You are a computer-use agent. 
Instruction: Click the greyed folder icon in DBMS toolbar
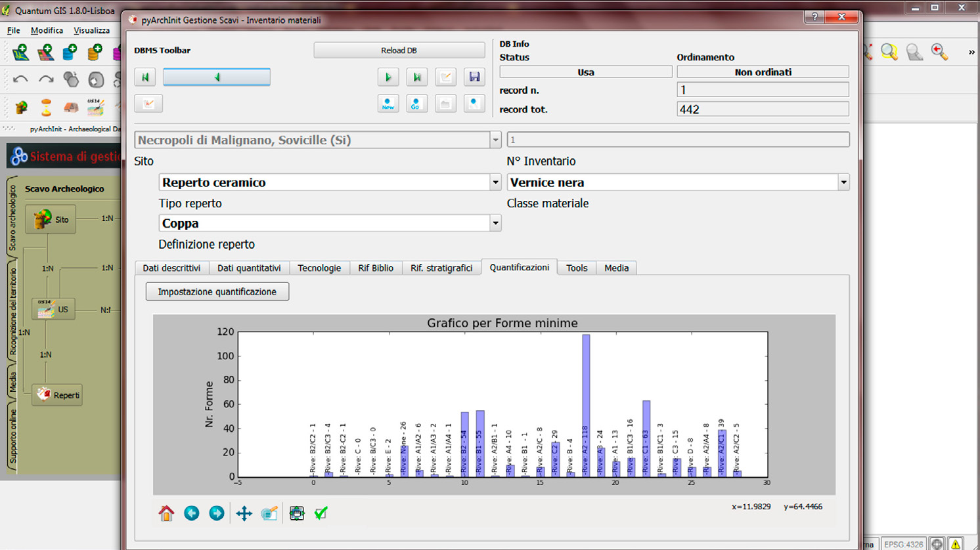(x=445, y=104)
